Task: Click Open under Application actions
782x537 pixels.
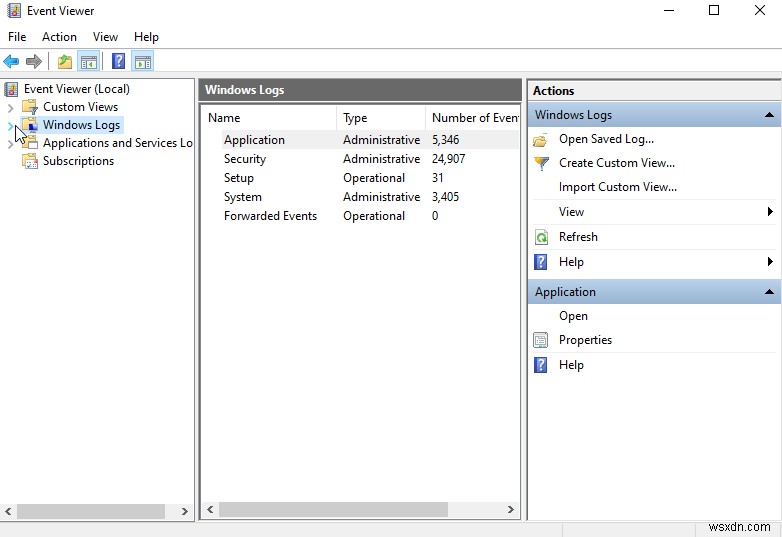Action: click(x=573, y=316)
